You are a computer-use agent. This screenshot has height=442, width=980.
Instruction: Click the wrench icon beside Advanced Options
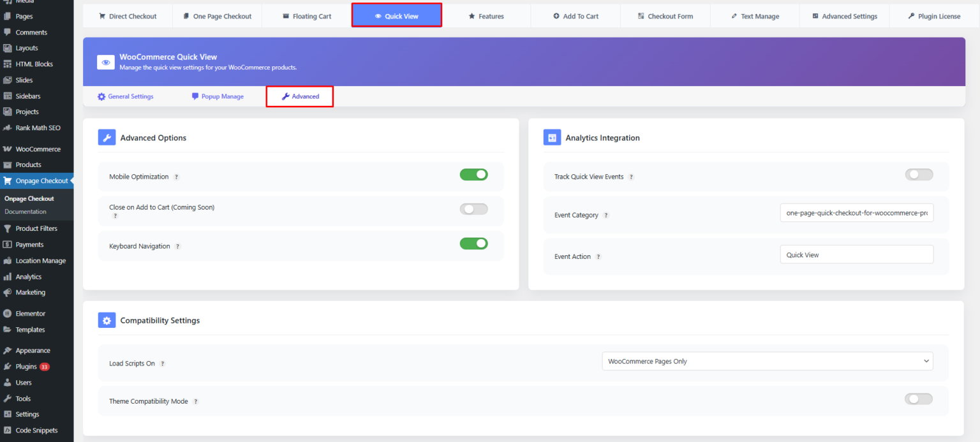pos(107,137)
